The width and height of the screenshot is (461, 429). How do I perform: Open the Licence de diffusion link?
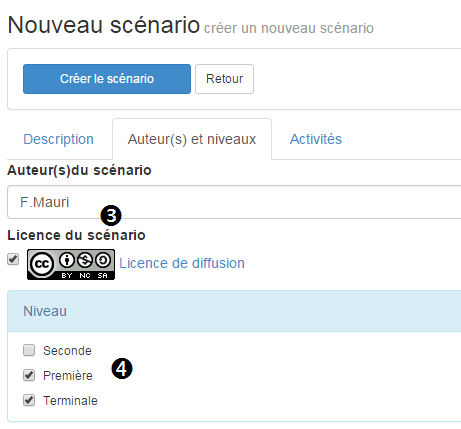pyautogui.click(x=182, y=263)
